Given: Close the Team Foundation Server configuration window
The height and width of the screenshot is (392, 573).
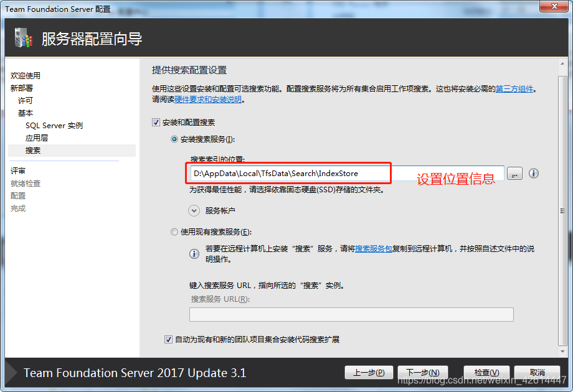Looking at the screenshot, I should (x=554, y=6).
